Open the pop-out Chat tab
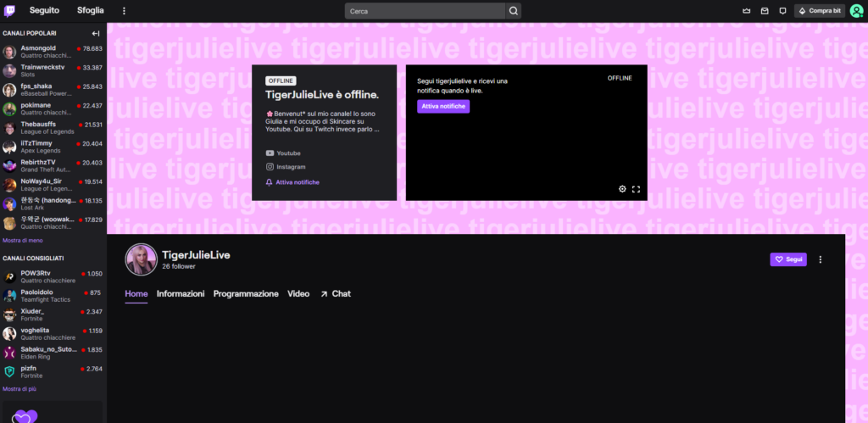This screenshot has height=423, width=868. coord(336,294)
